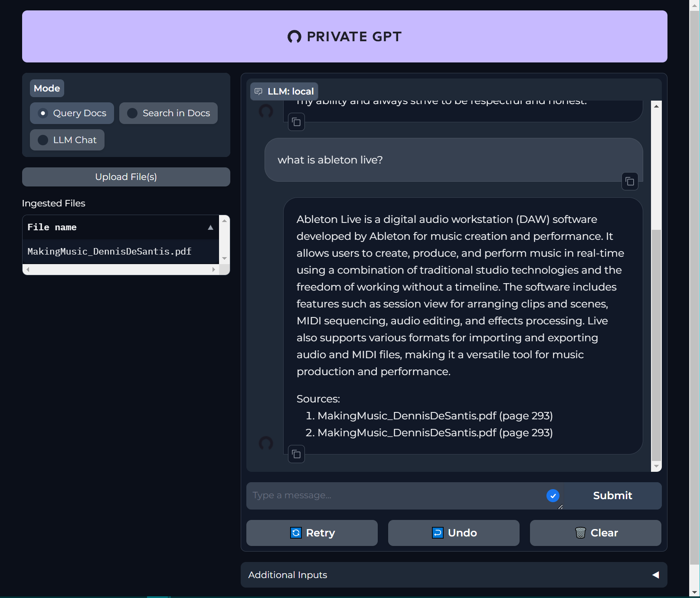This screenshot has height=598, width=700.
Task: Focus the 'Type a message...' input field
Action: coord(395,496)
